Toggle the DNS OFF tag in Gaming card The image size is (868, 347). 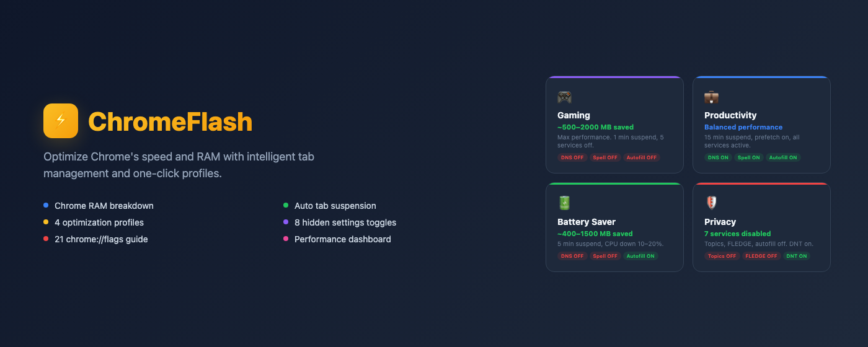pyautogui.click(x=572, y=157)
